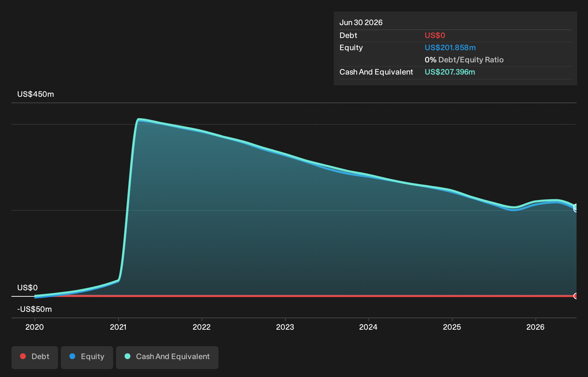Toggle the Cash And Equivalent legend button
This screenshot has width=588, height=377.
click(167, 357)
